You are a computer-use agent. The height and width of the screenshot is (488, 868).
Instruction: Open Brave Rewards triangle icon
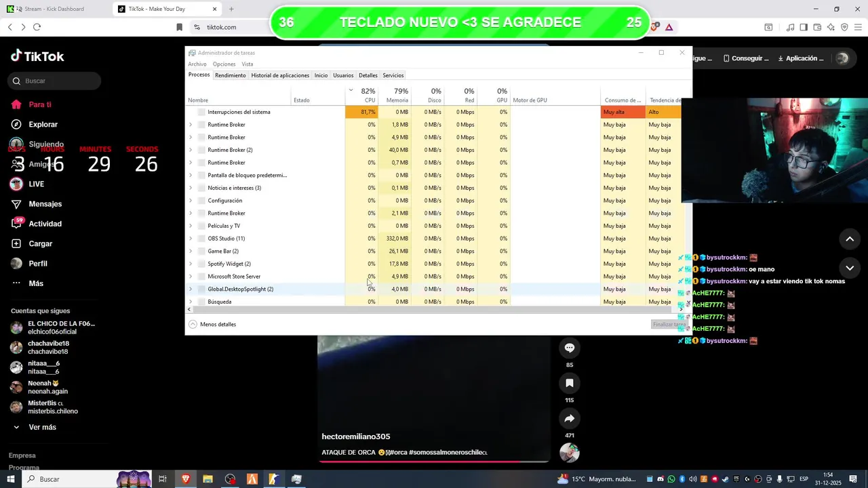[669, 27]
